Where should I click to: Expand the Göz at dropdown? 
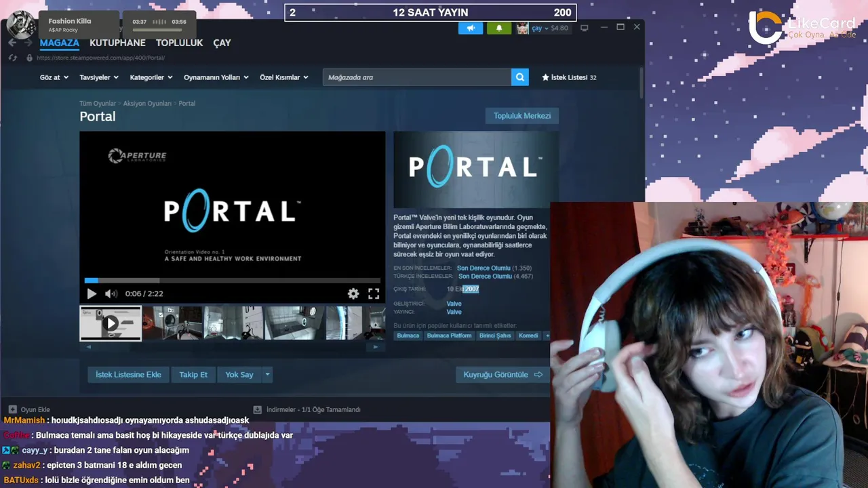[54, 77]
